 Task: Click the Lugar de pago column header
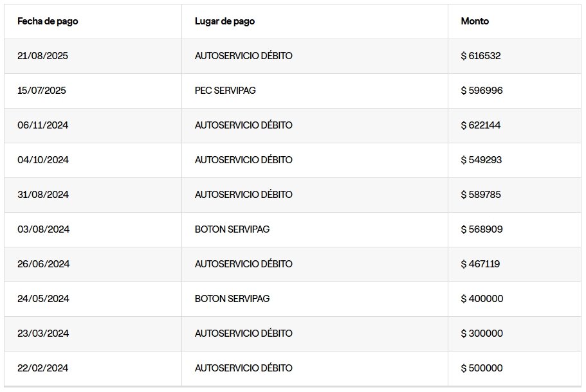224,21
